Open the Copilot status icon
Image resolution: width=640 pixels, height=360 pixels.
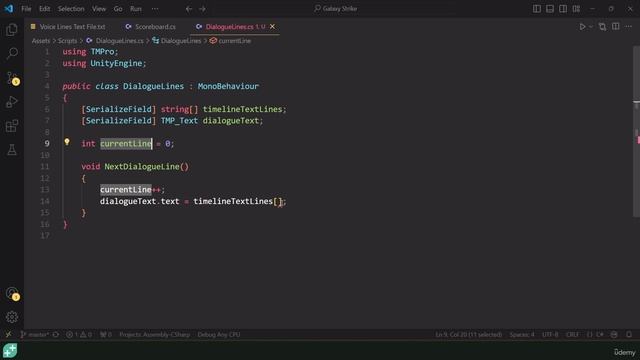614,334
